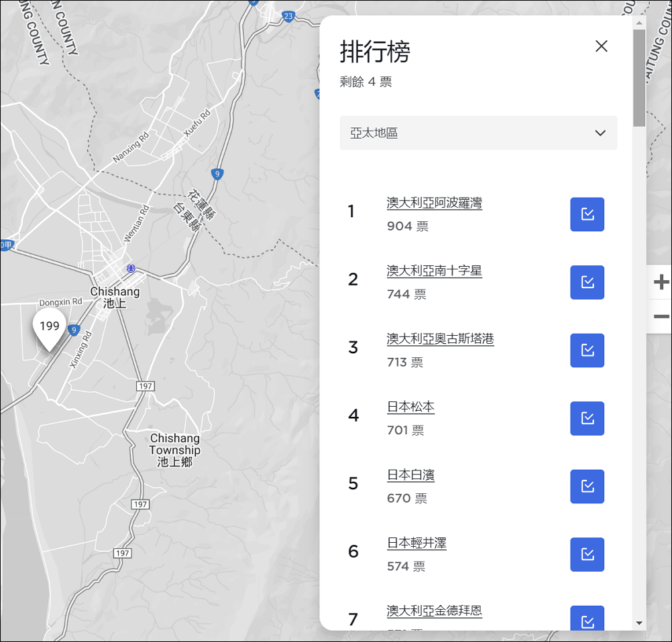Click the 199 map marker pin
The image size is (672, 642).
click(x=49, y=329)
